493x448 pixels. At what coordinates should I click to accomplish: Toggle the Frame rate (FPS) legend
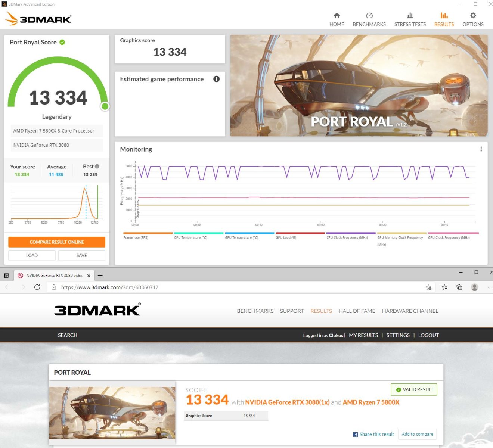click(x=148, y=236)
